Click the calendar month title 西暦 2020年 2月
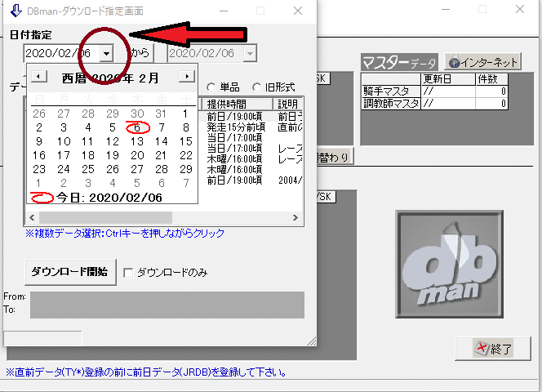Screen dimensions: 542x392 point(110,78)
